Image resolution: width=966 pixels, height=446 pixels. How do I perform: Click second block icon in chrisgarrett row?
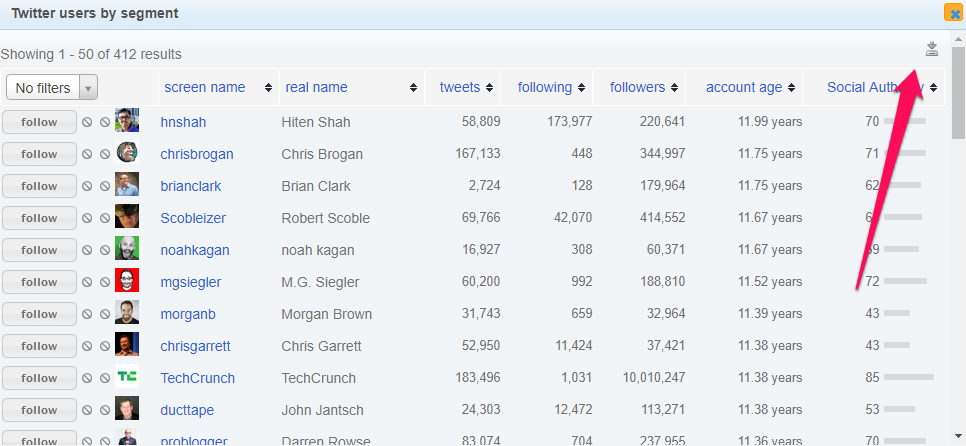(x=105, y=346)
